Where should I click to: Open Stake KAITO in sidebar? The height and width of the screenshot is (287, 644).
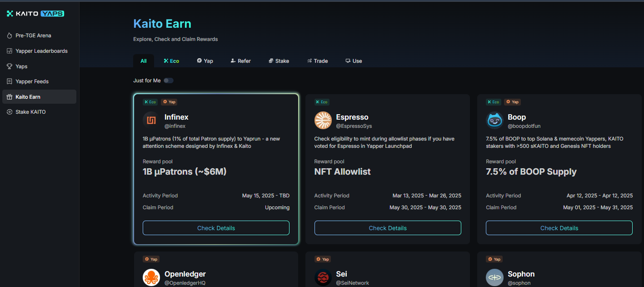[x=40, y=112]
